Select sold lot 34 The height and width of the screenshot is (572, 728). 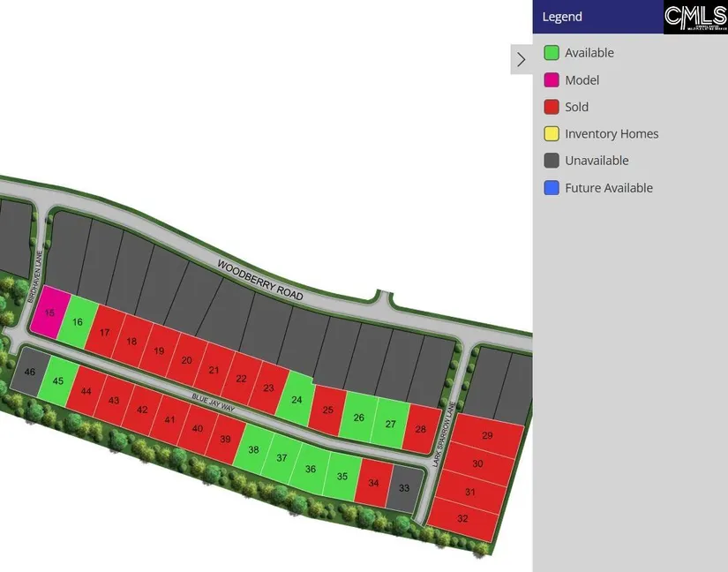point(373,482)
